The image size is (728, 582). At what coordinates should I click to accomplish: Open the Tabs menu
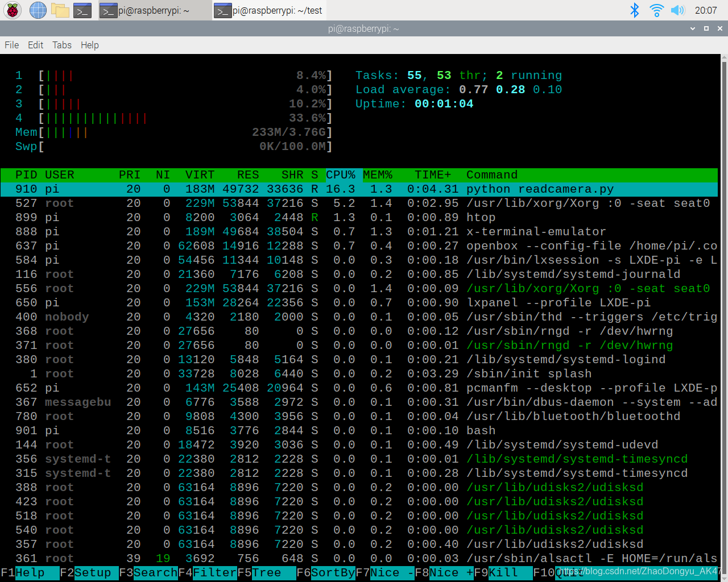click(x=62, y=45)
